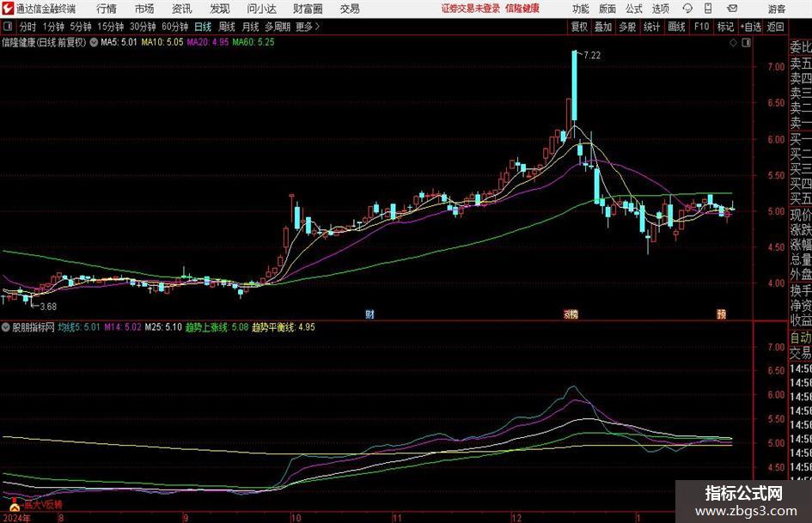This screenshot has height=523, width=812.
Task: Open the 选项 menu
Action: click(x=660, y=9)
